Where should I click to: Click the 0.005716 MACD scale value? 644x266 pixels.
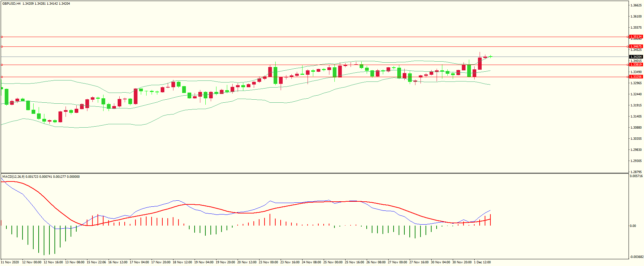click(636, 176)
